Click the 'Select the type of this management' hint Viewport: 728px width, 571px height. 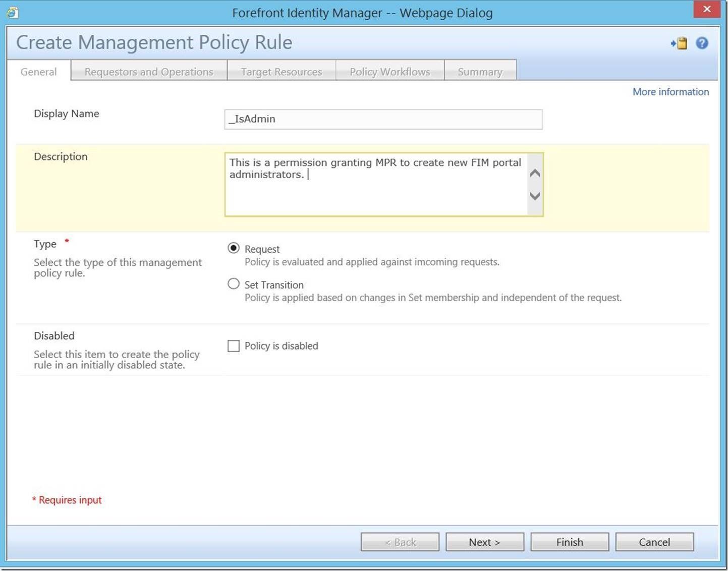click(x=118, y=268)
